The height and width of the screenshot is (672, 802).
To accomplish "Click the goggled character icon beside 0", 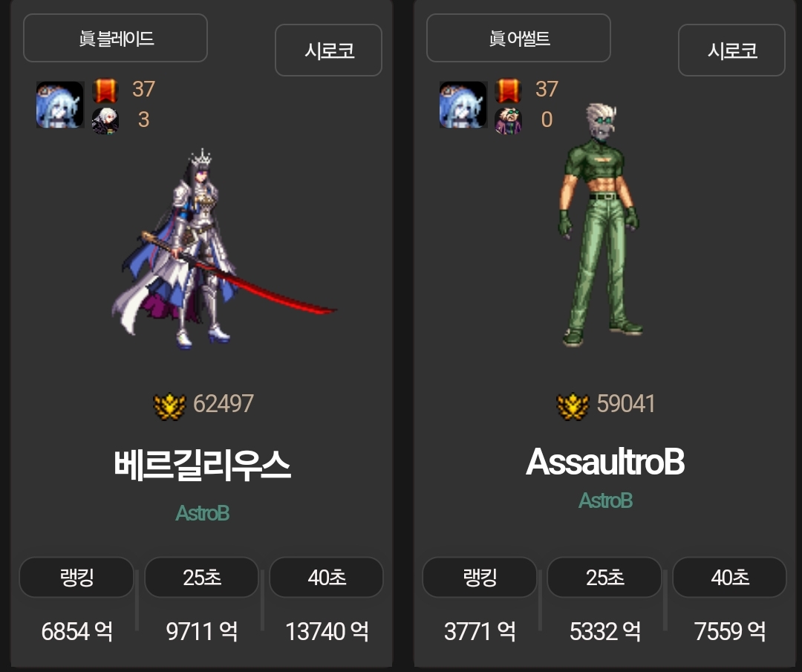I will [508, 121].
